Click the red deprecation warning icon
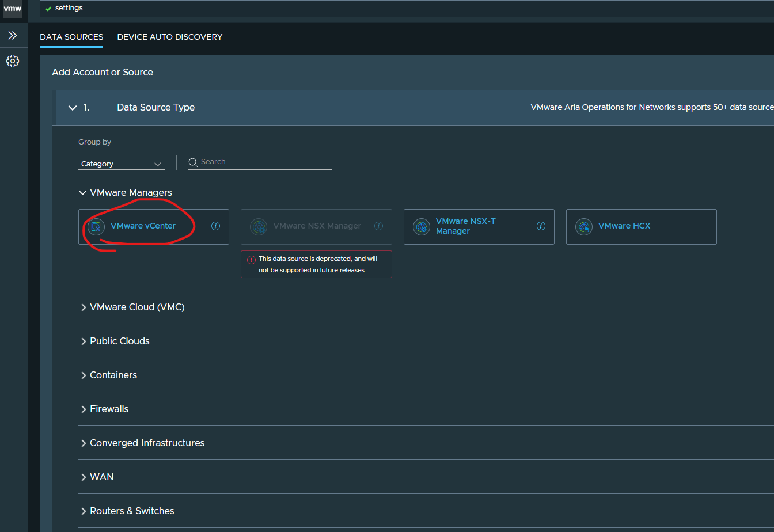This screenshot has height=532, width=774. coord(251,260)
